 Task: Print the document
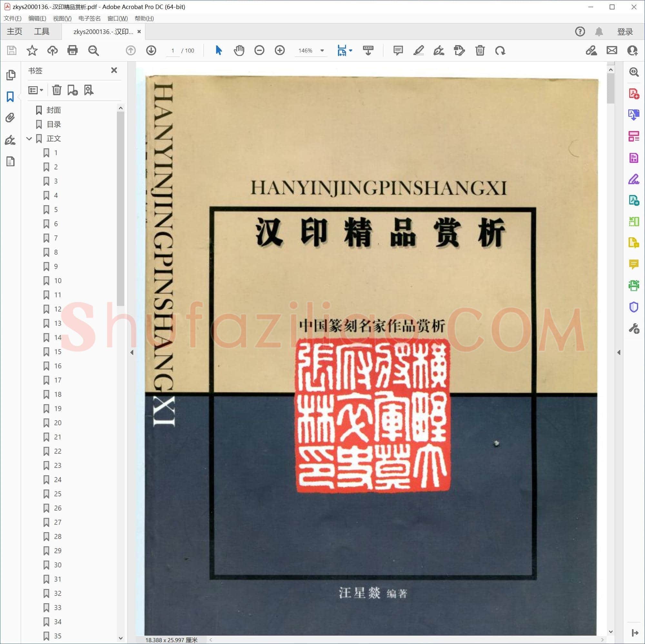(x=73, y=50)
